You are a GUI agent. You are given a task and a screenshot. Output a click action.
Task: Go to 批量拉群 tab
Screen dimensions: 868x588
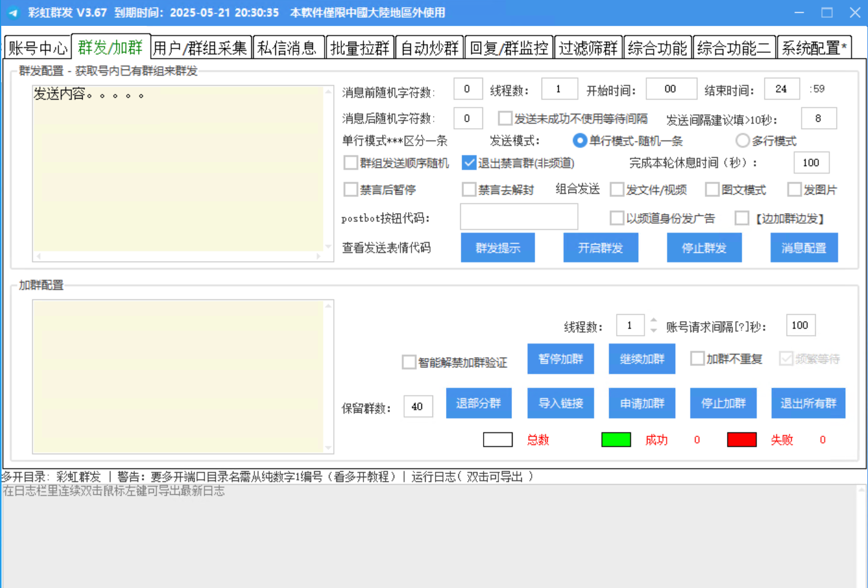coord(360,48)
